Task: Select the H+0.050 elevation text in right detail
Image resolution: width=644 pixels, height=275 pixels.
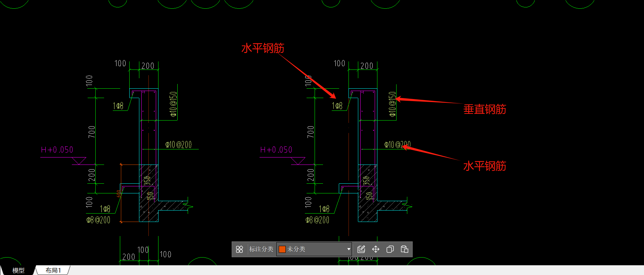Action: pyautogui.click(x=276, y=150)
